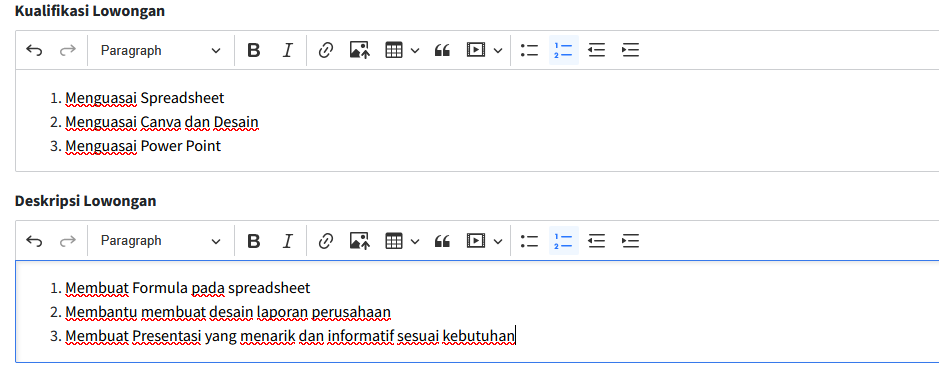Apply block quote in Deskripsi Lowongan editor
The width and height of the screenshot is (939, 365).
pyautogui.click(x=442, y=240)
